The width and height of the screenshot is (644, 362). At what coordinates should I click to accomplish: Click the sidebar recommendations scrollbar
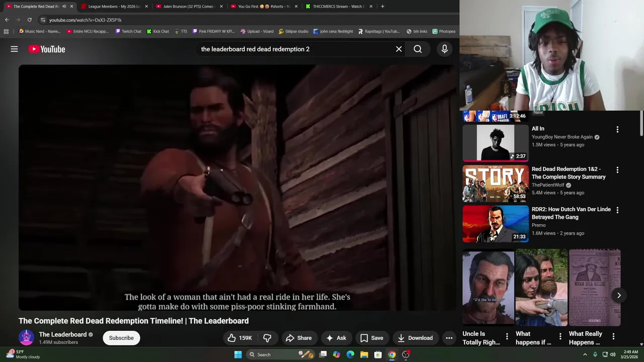point(641,123)
